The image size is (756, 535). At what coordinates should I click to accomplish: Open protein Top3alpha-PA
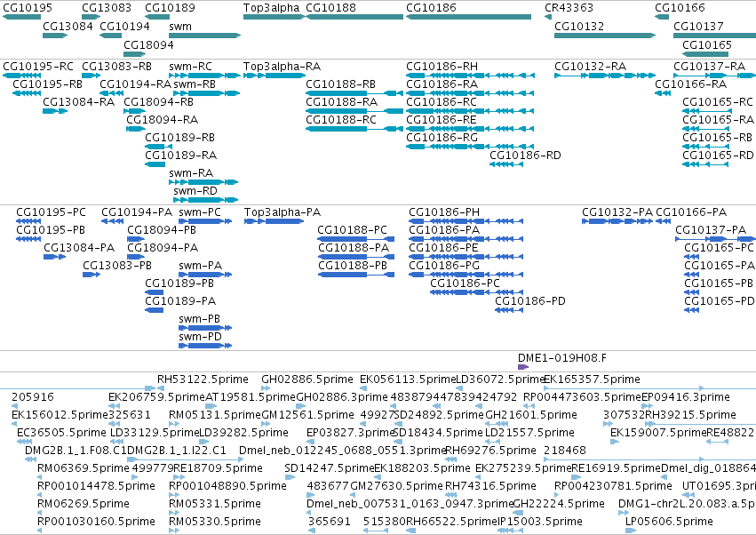click(x=283, y=212)
